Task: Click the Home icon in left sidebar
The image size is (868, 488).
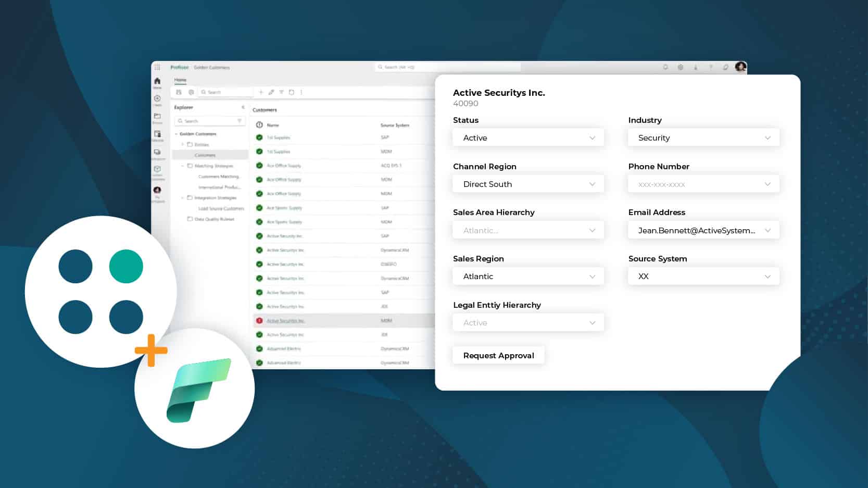Action: click(x=157, y=81)
